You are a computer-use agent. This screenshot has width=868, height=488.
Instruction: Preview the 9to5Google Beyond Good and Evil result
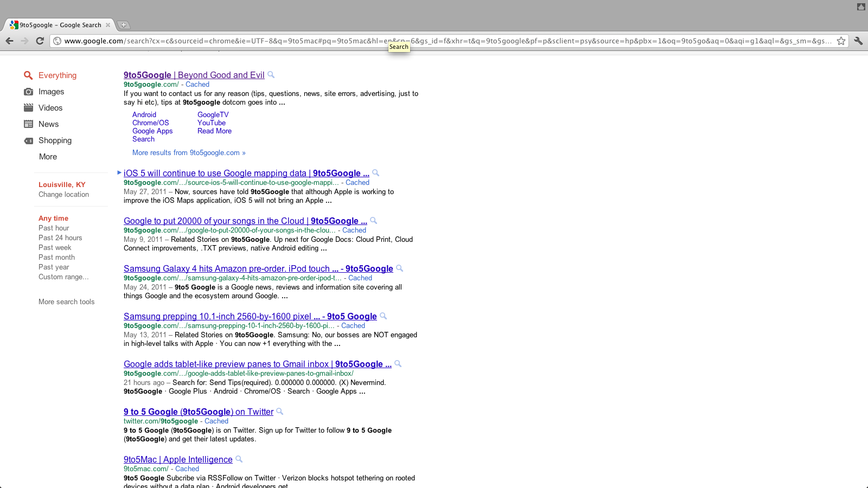pyautogui.click(x=271, y=75)
